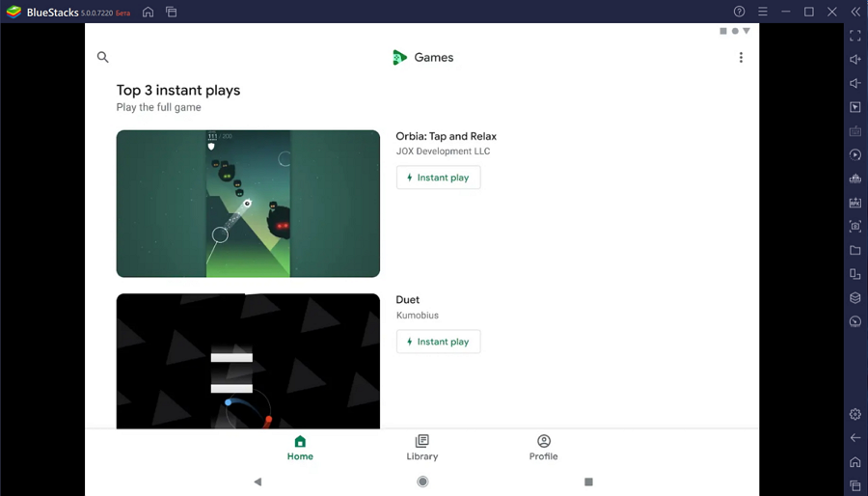Open the title bar multi-window icon
This screenshot has height=496, width=868.
[x=171, y=12]
